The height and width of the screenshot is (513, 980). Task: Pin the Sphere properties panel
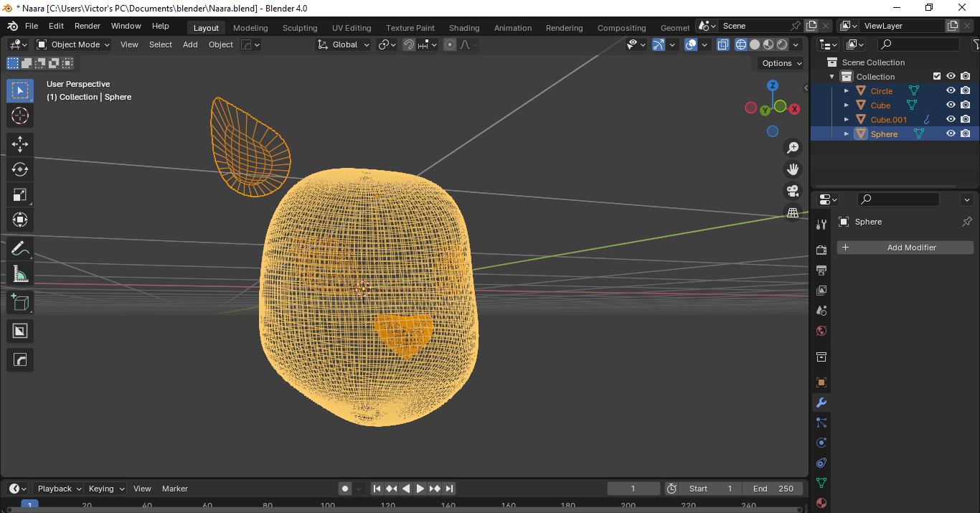[x=967, y=222]
